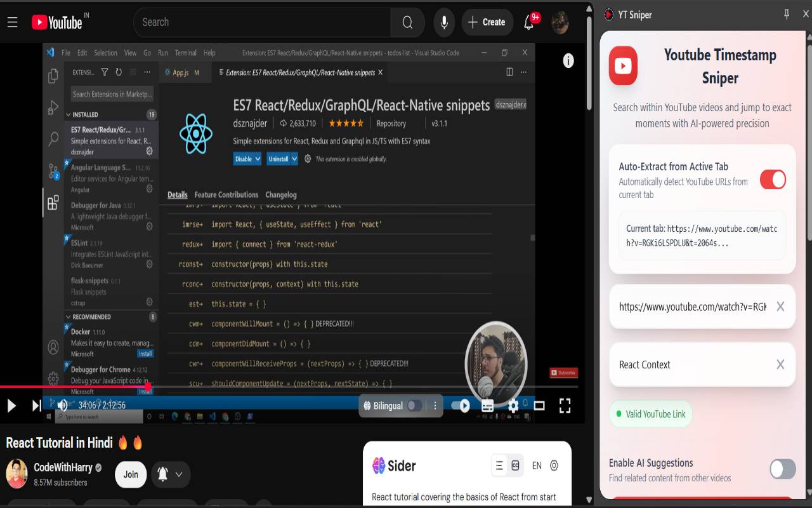Toggle subtitles with the CC icon
Screen dimensions: 812x508
[x=487, y=405]
